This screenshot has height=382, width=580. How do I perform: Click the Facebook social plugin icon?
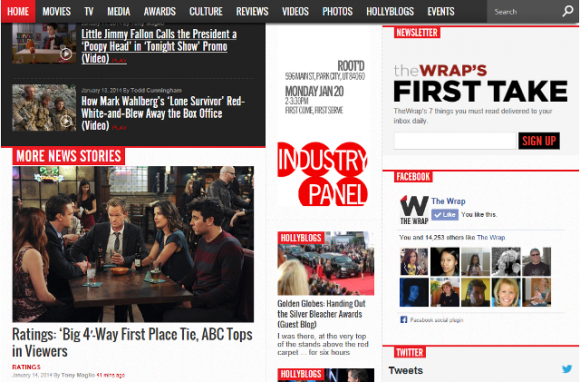pos(404,320)
